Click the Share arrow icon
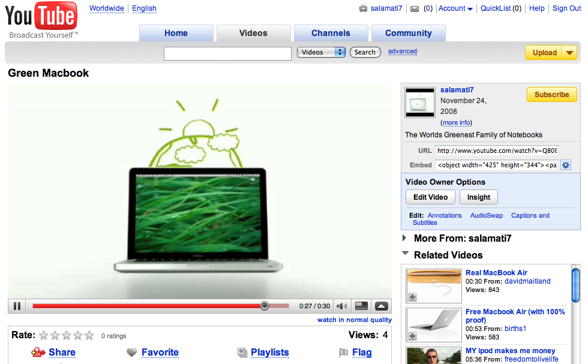This screenshot has height=364, width=588. [38, 353]
